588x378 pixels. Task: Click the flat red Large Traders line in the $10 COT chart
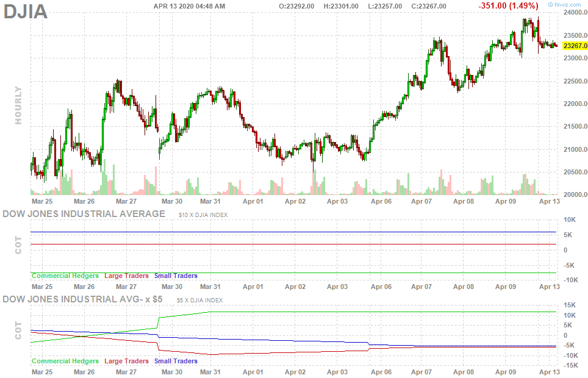293,244
